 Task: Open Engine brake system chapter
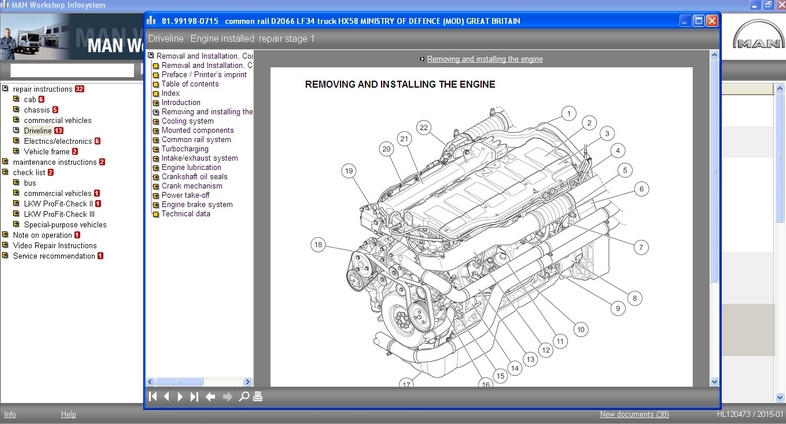point(197,204)
